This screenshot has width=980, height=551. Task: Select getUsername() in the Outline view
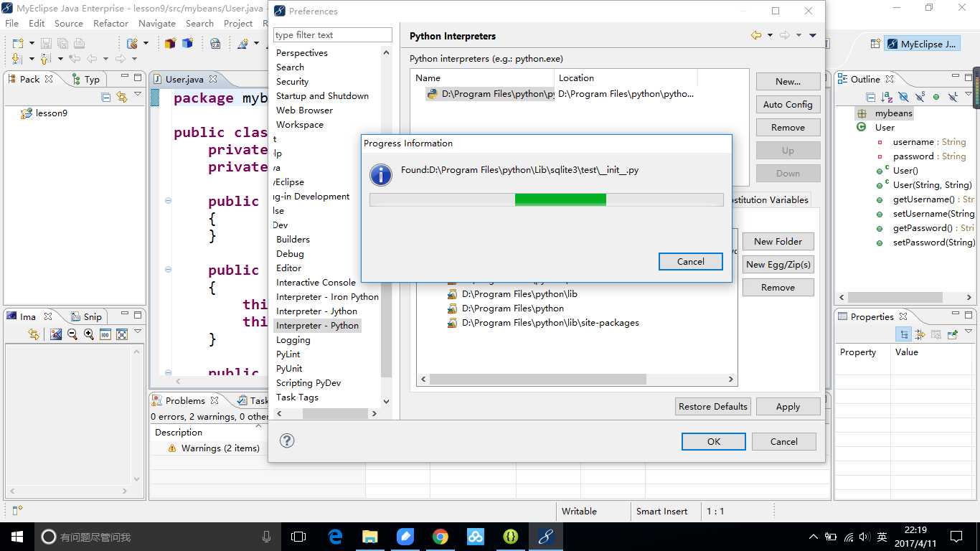(x=924, y=199)
